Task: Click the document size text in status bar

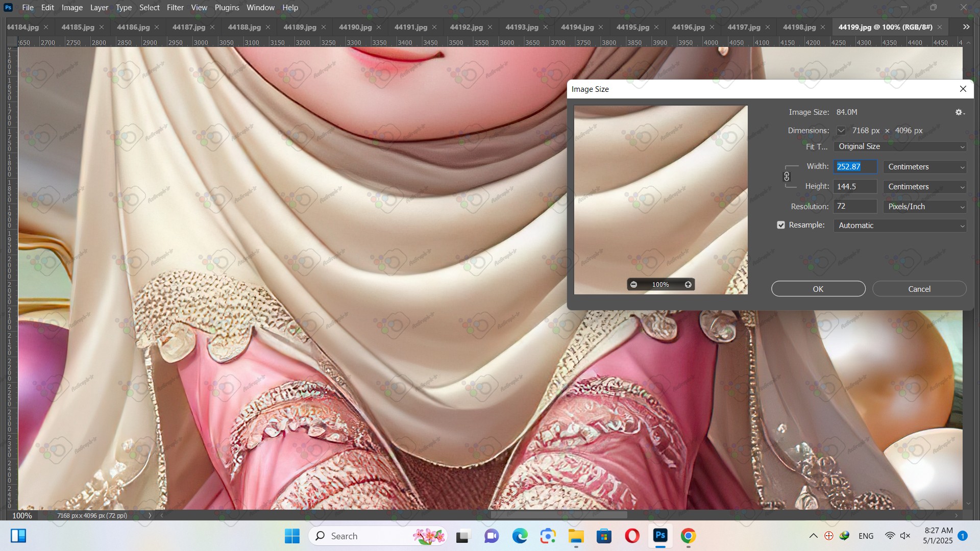Action: pyautogui.click(x=92, y=516)
